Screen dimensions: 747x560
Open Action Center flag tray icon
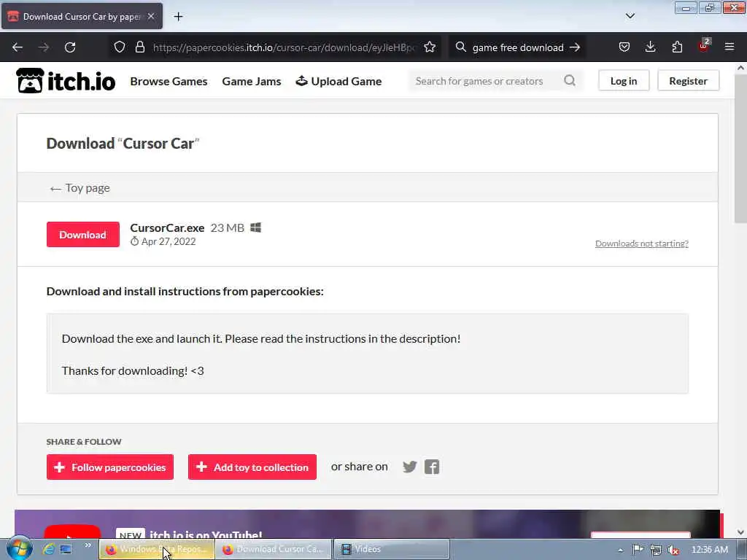[x=638, y=550]
